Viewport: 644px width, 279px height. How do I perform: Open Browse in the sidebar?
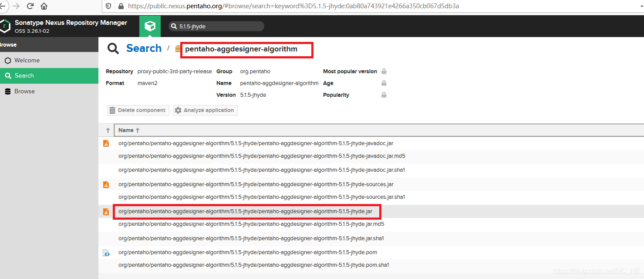pos(49,91)
